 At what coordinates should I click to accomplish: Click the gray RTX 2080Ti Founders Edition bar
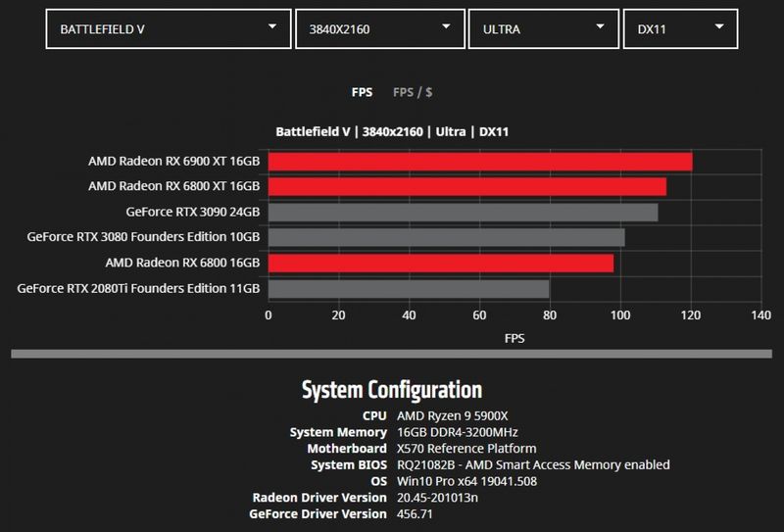409,289
